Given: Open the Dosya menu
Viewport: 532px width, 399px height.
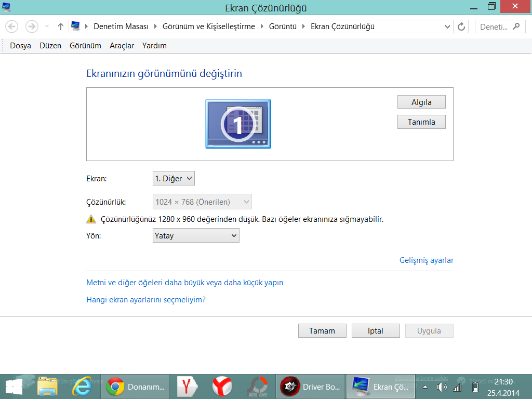Looking at the screenshot, I should (x=20, y=46).
